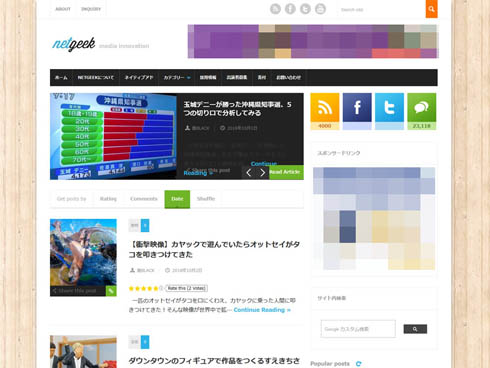Click the ダウンタウン figure thumbnail image
This screenshot has height=368, width=490.
click(x=83, y=352)
